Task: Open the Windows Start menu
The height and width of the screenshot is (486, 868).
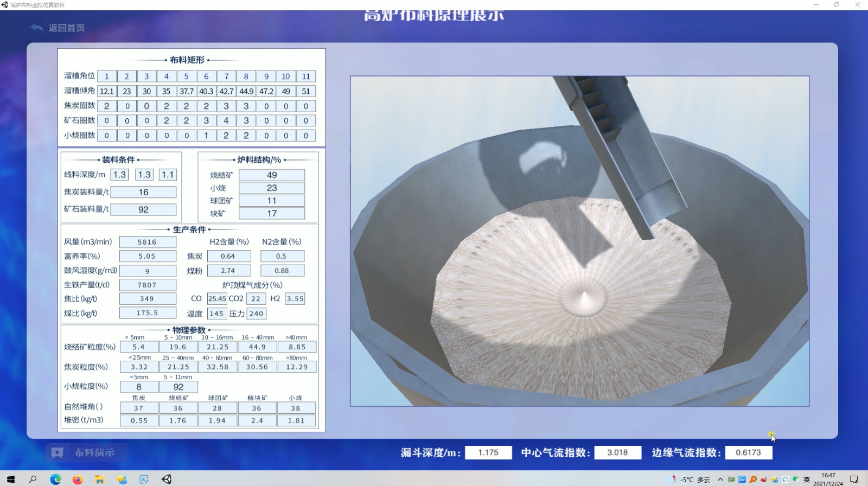Action: (x=11, y=479)
